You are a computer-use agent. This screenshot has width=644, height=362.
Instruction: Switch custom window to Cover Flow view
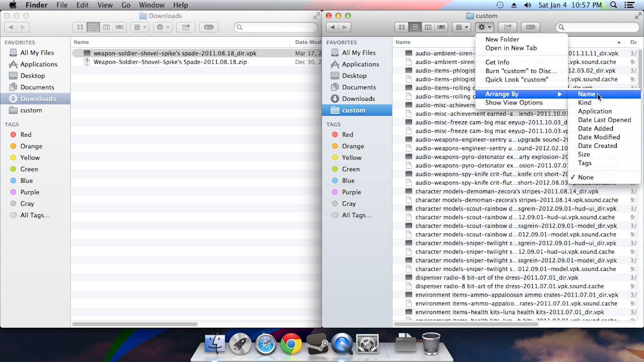pyautogui.click(x=441, y=27)
